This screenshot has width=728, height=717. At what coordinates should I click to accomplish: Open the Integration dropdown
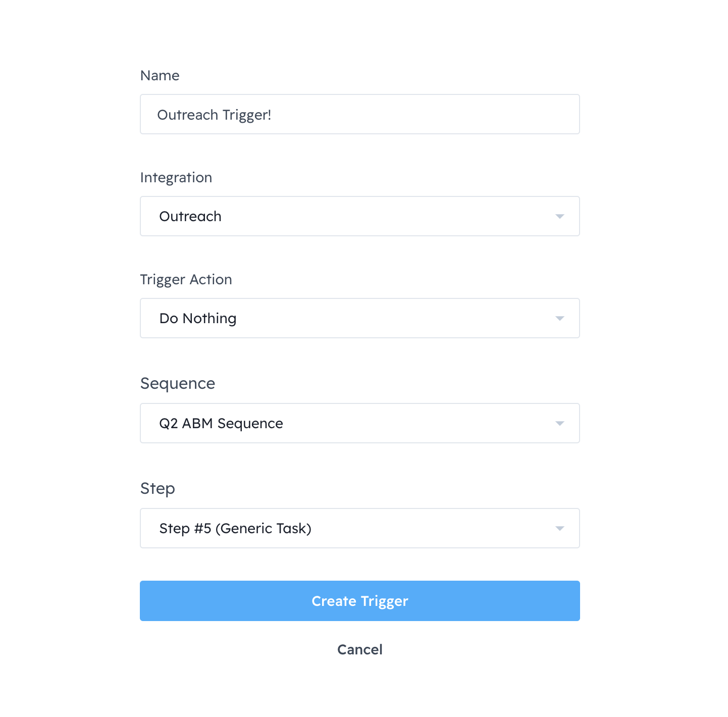[x=359, y=216]
